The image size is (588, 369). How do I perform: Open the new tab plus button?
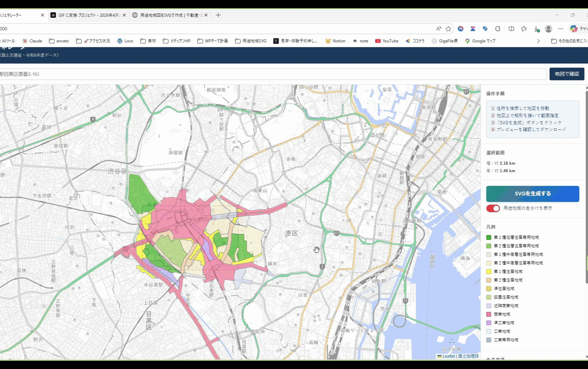[218, 15]
